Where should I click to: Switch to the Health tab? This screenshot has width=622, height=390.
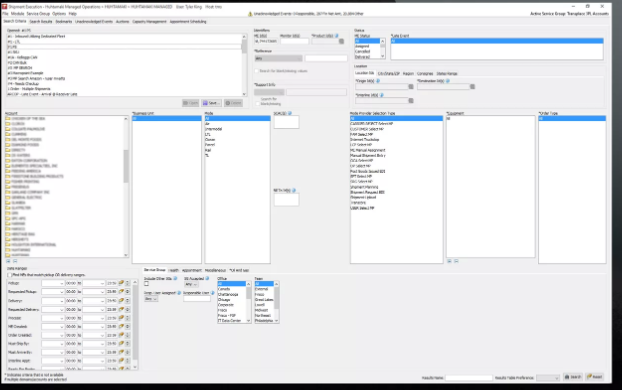[x=173, y=270]
